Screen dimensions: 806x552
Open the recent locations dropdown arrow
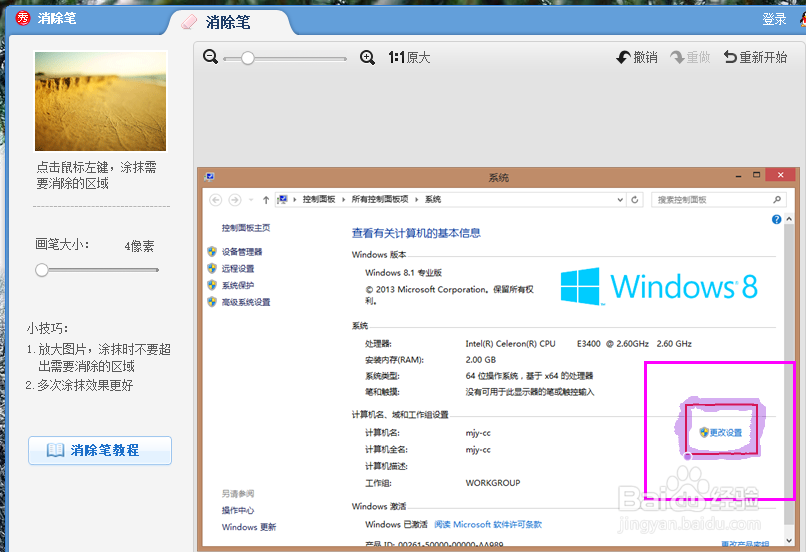point(251,199)
